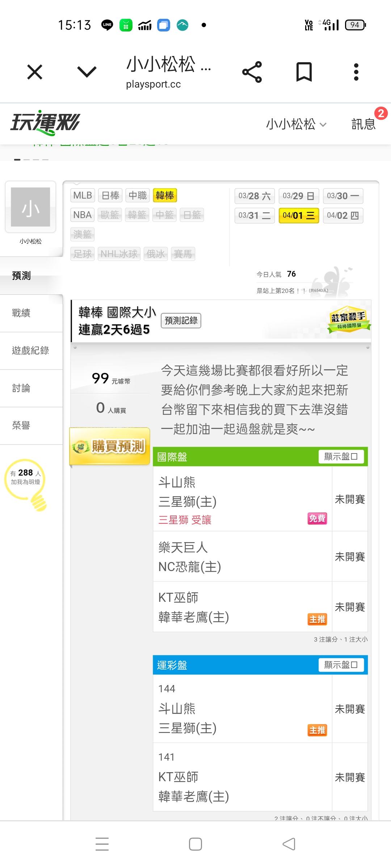Close the browser tab with X icon

click(35, 72)
